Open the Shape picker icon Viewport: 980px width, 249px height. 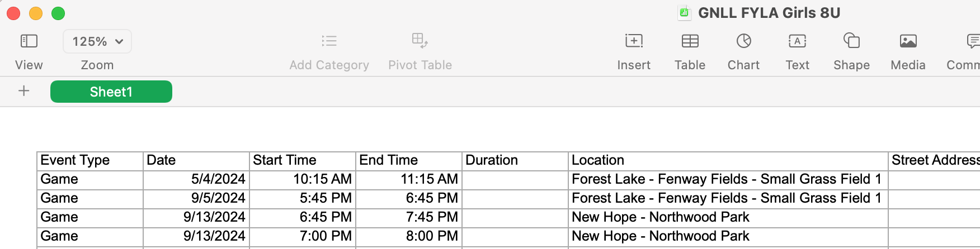[851, 41]
